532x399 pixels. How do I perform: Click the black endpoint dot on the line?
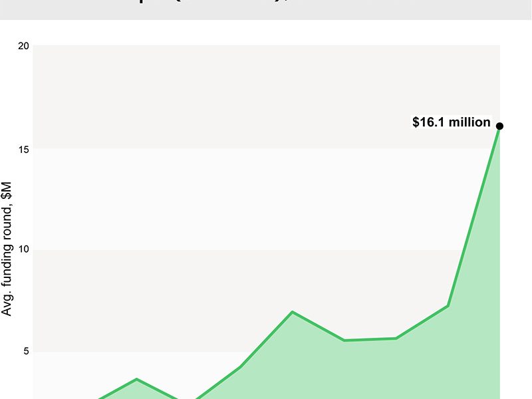click(499, 126)
